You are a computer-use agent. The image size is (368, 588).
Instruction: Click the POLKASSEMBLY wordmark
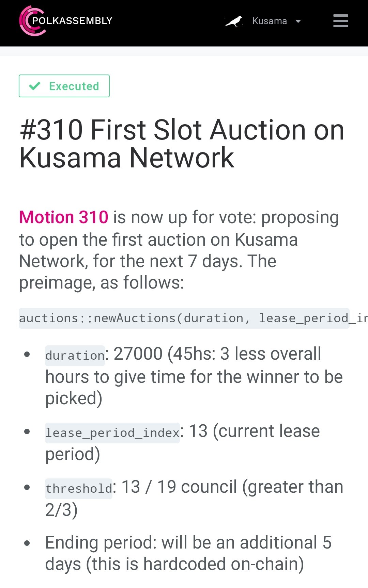[x=72, y=21]
